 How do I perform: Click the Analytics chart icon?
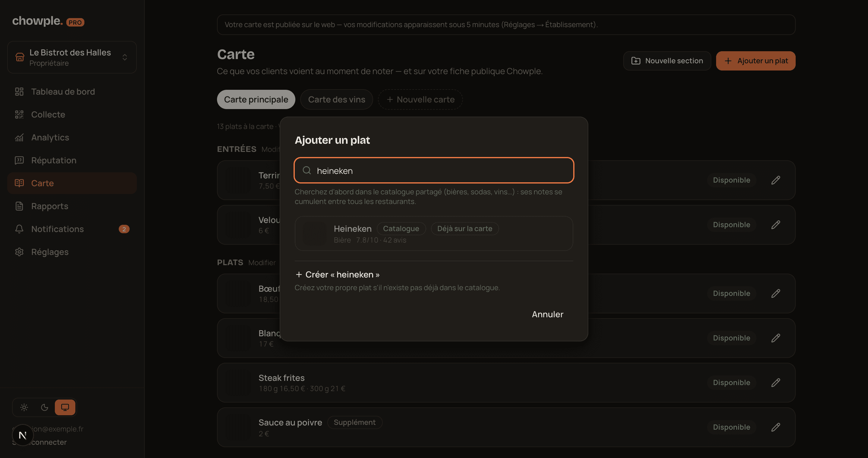pyautogui.click(x=19, y=137)
